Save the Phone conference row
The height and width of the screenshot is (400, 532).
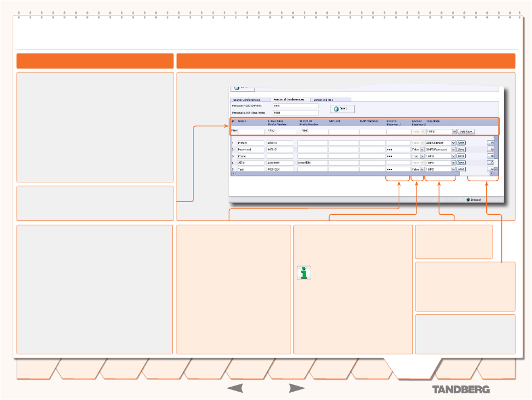(x=461, y=156)
